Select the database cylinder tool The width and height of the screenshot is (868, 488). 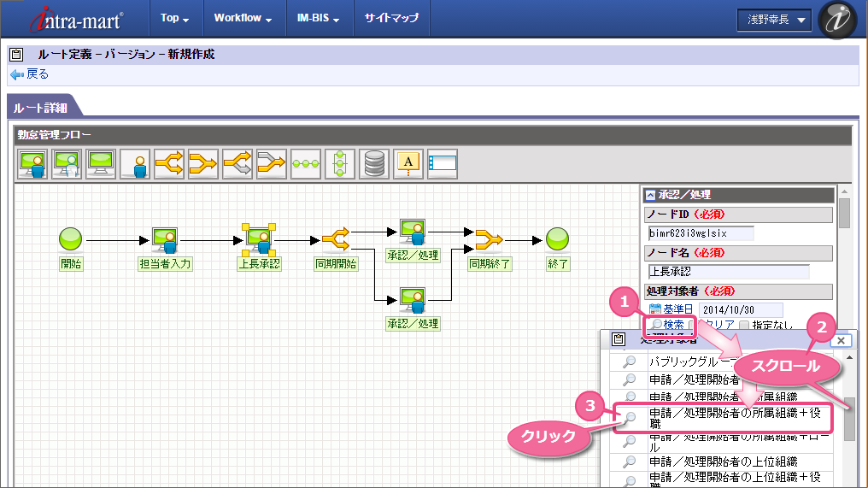[x=373, y=164]
